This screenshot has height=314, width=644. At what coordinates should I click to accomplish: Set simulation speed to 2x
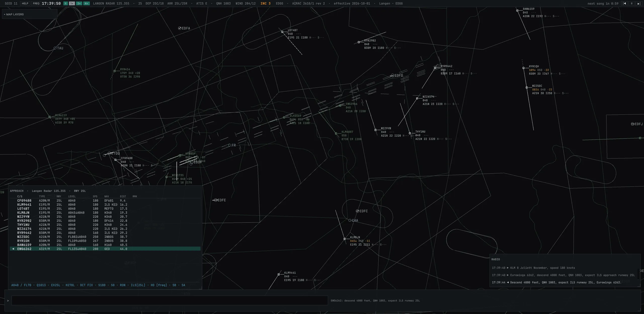point(79,4)
